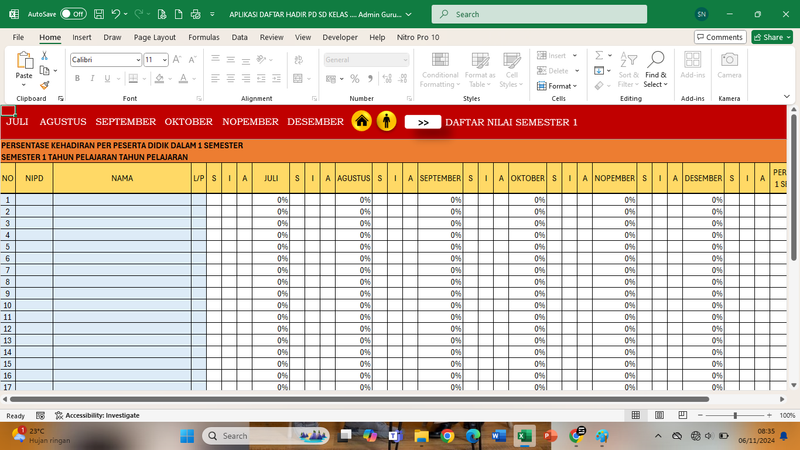
Task: Open the Comments pane button
Action: pyautogui.click(x=720, y=37)
